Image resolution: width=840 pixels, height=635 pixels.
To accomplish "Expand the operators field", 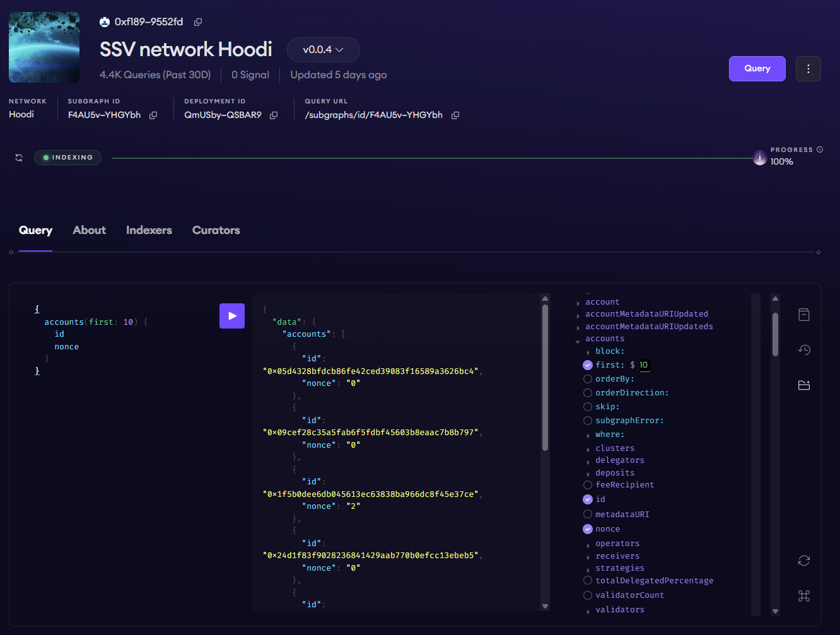I will [x=588, y=545].
